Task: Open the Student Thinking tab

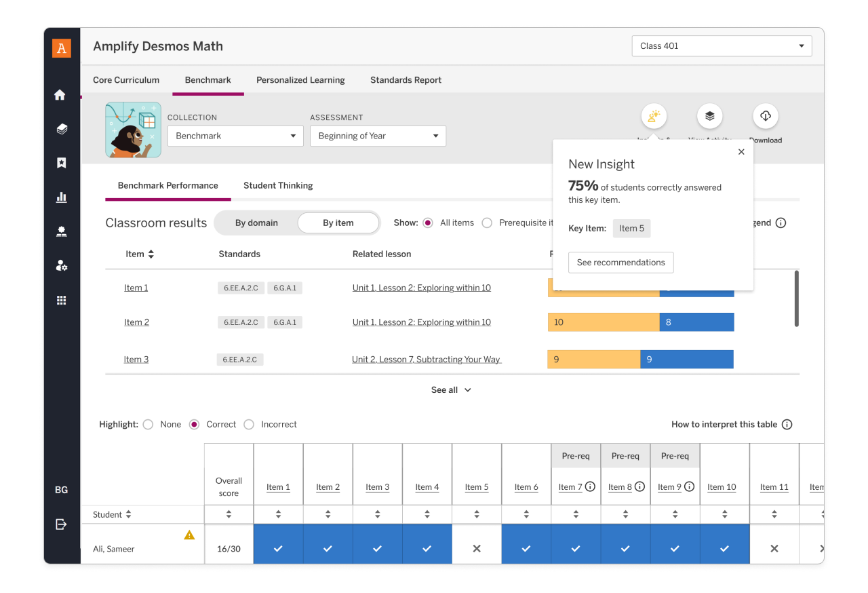Action: [x=278, y=186]
